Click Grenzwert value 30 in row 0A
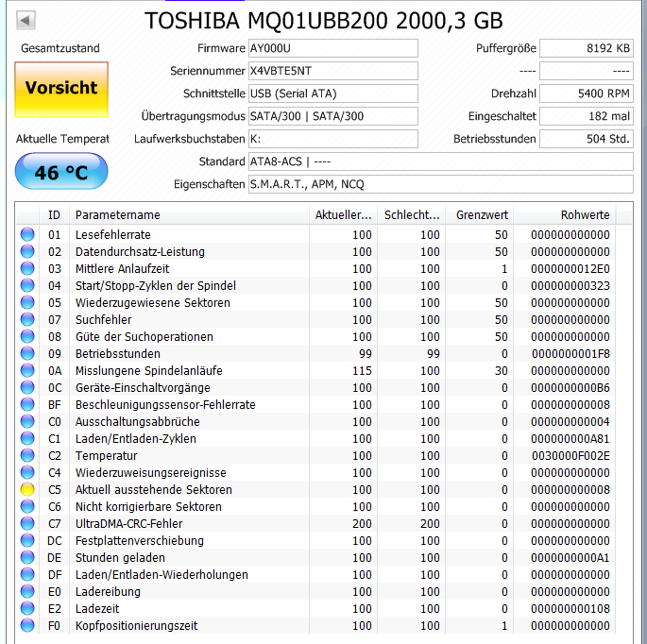Screen dimensions: 647x644 point(501,370)
